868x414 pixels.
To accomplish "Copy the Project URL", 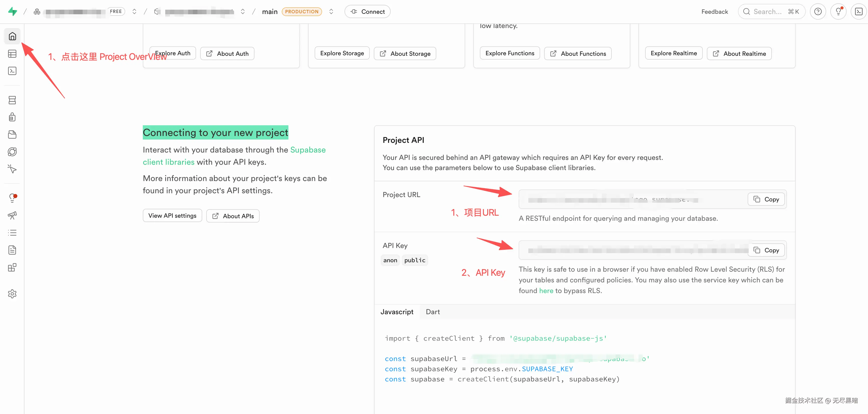I will coord(766,199).
